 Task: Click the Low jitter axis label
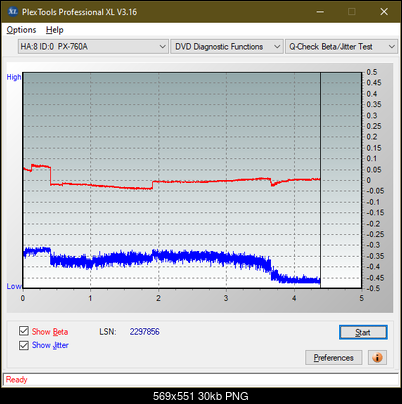[x=14, y=286]
